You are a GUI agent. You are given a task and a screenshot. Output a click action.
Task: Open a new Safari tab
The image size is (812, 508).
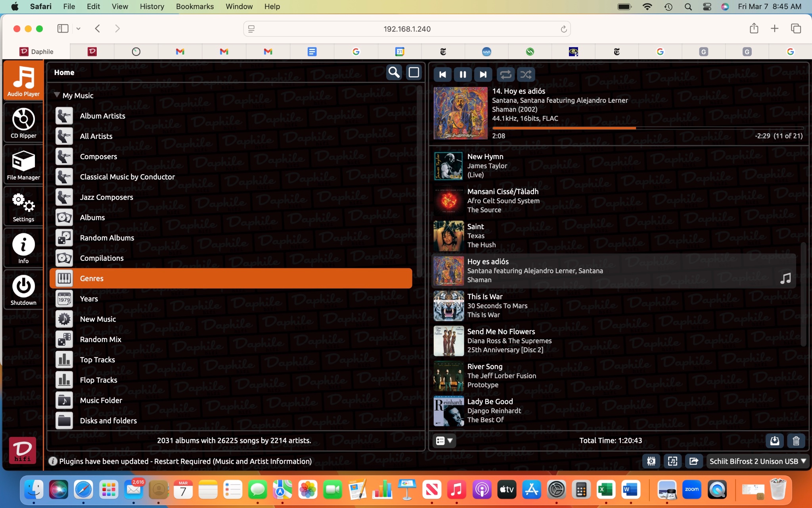pos(774,29)
